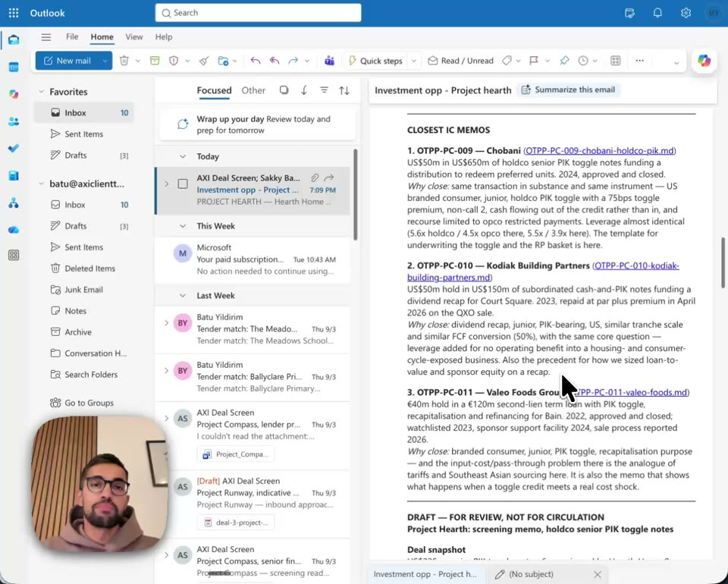The height and width of the screenshot is (584, 728).
Task: Toggle the select-all messages icon
Action: coord(284,90)
